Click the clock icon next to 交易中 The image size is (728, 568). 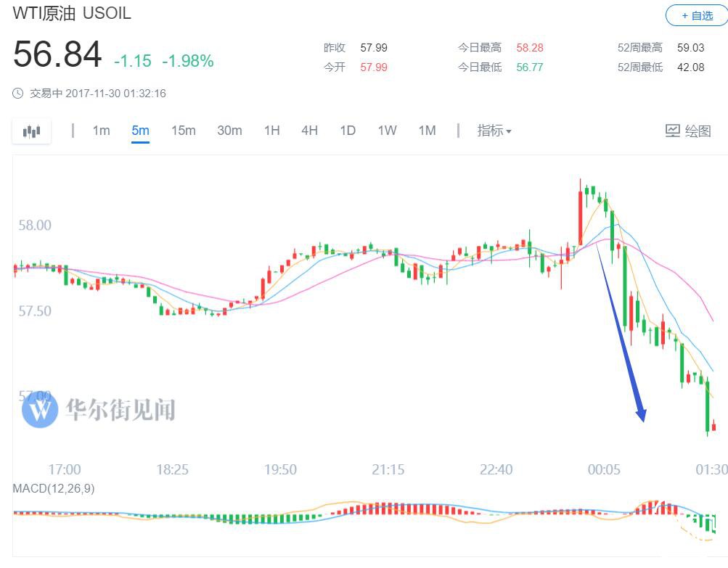[x=17, y=94]
